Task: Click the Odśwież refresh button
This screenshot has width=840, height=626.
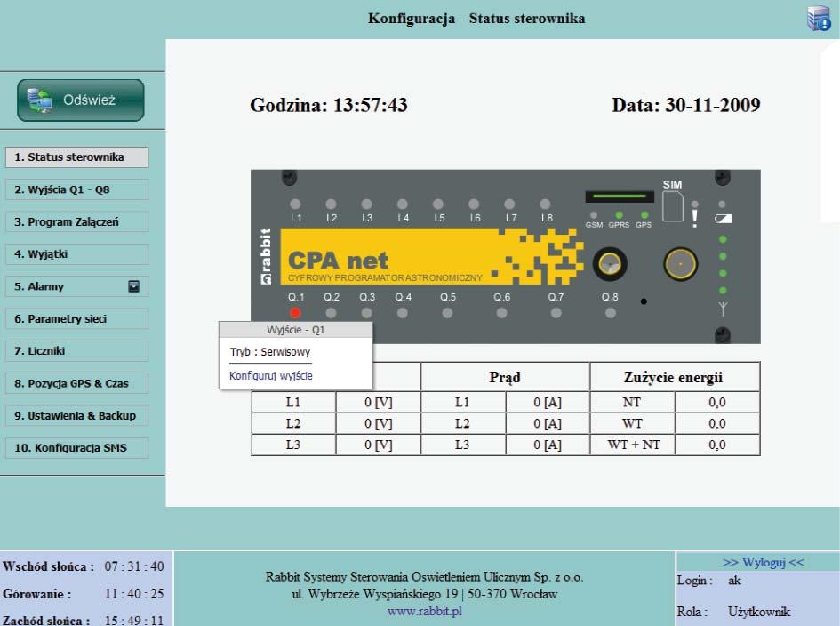Action: (81, 100)
